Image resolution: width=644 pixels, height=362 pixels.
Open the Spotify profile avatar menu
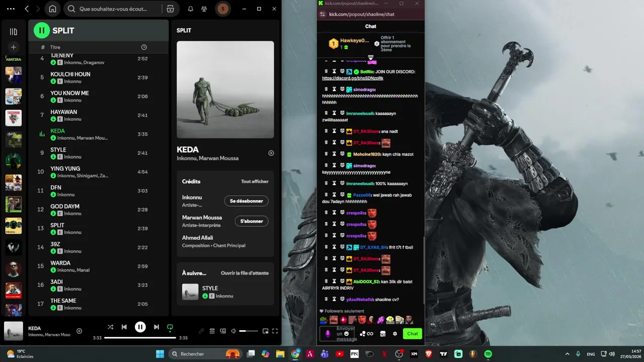pyautogui.click(x=223, y=9)
